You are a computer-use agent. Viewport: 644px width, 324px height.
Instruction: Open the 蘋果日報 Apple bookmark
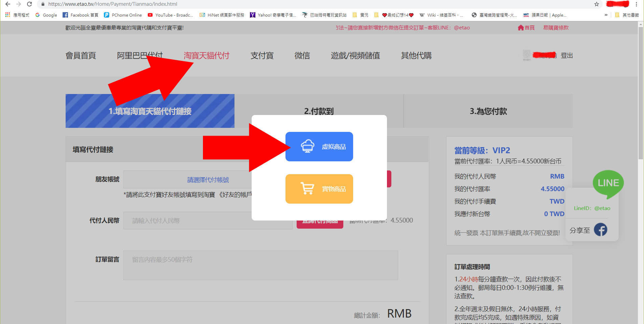[545, 15]
